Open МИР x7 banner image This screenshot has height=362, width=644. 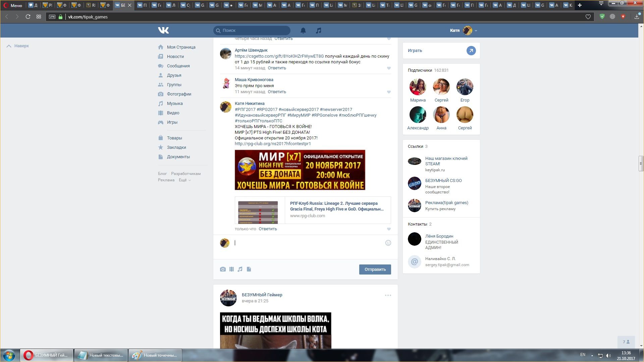point(300,170)
